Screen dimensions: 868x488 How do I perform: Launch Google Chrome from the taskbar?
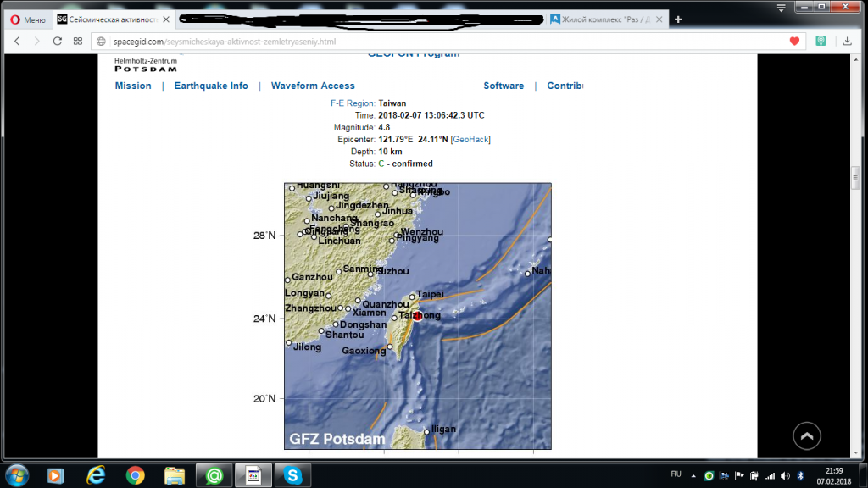pyautogui.click(x=135, y=475)
